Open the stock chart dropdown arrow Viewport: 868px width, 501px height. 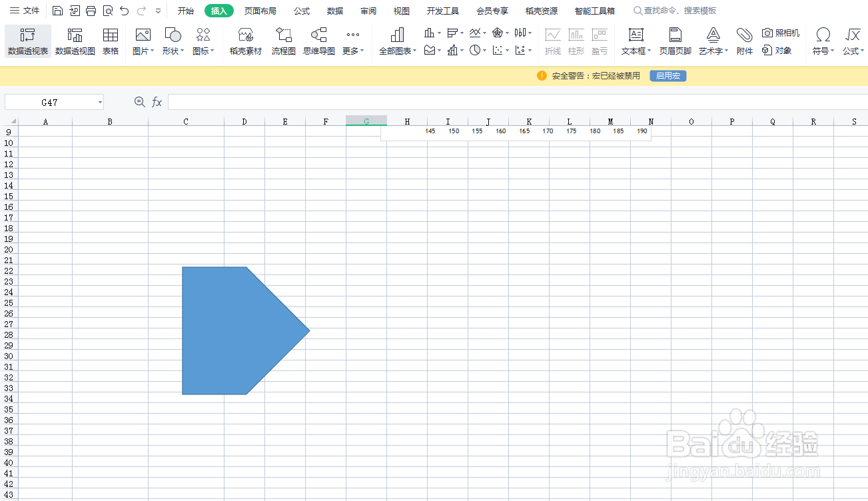pos(530,33)
